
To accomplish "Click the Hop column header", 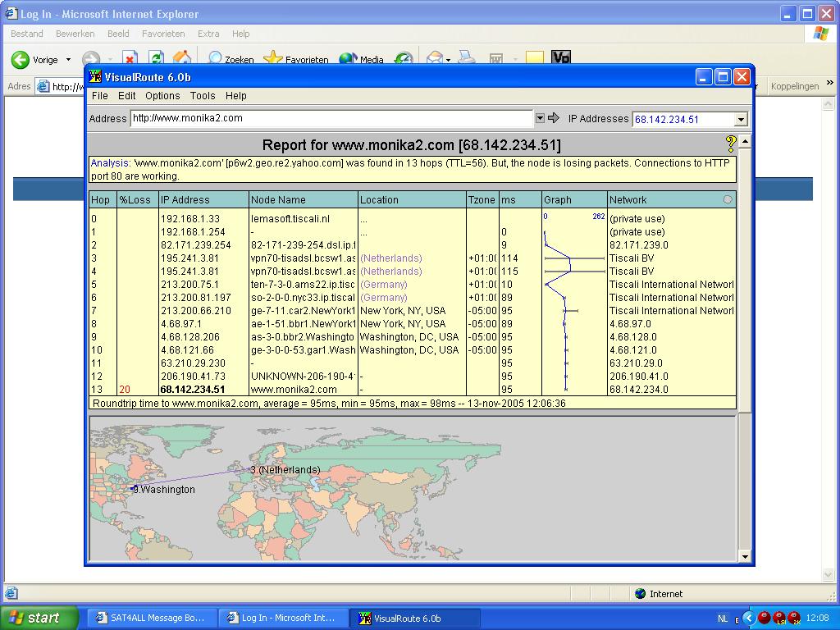I will point(103,200).
